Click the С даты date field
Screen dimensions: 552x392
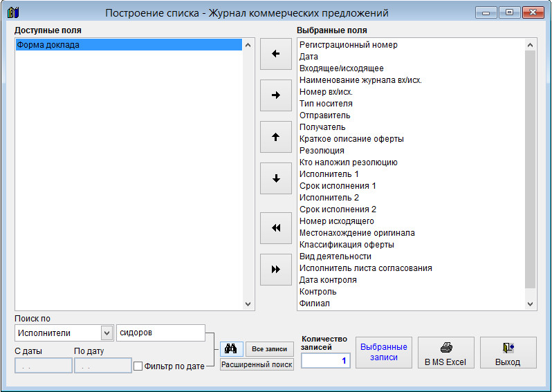click(x=44, y=366)
